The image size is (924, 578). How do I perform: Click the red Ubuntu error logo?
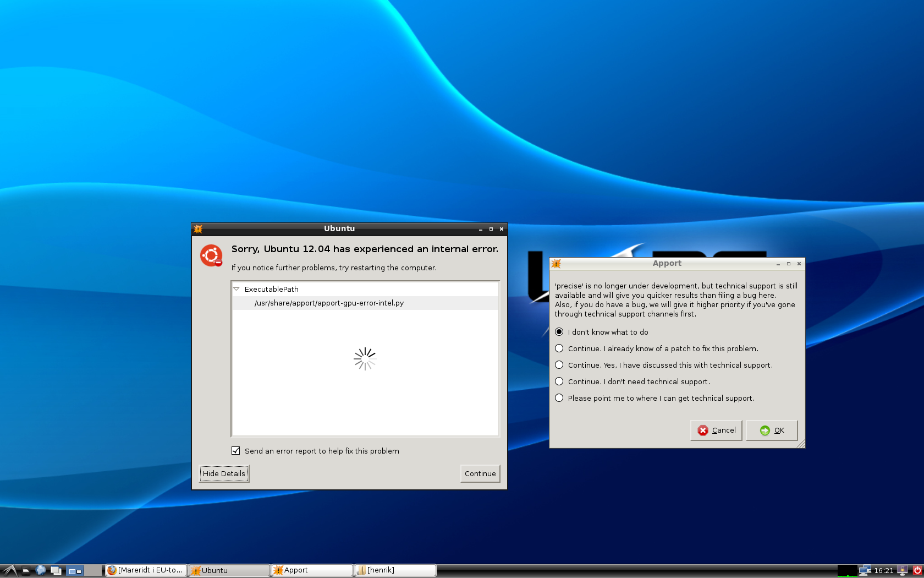pyautogui.click(x=211, y=255)
